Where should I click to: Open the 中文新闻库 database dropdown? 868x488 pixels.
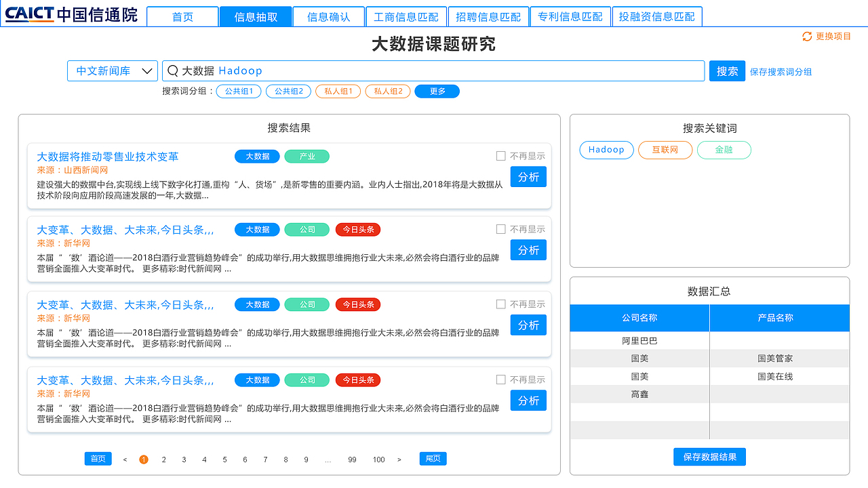click(113, 70)
